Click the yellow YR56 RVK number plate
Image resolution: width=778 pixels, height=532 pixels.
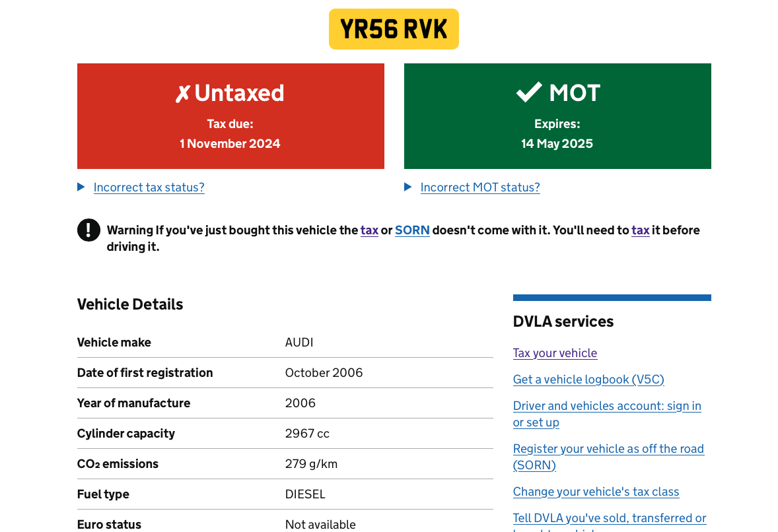click(394, 29)
